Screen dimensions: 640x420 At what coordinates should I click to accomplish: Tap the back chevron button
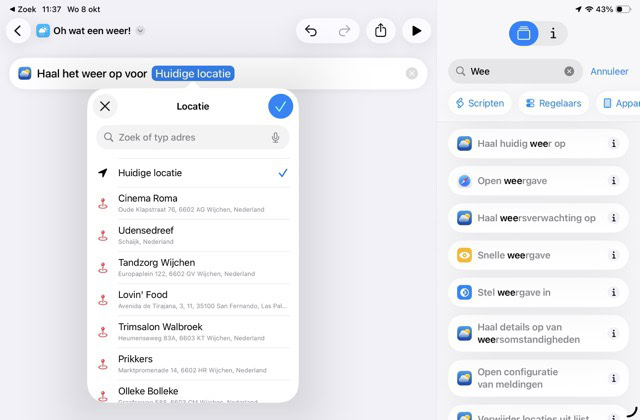coord(18,31)
